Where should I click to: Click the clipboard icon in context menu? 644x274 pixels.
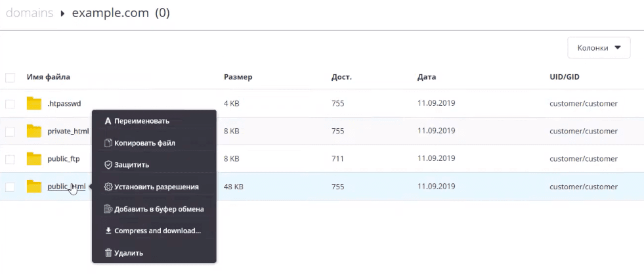pos(108,209)
